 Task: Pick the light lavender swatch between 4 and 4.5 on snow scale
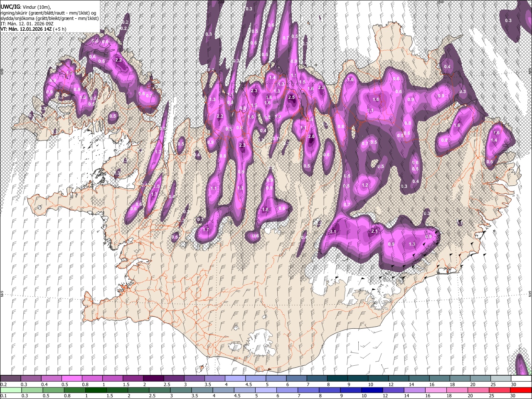pos(235,379)
